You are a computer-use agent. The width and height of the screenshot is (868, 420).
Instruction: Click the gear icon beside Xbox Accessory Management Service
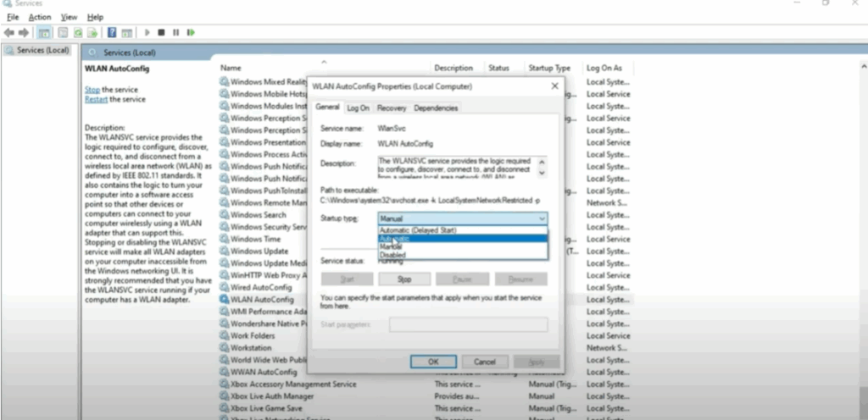coord(224,384)
